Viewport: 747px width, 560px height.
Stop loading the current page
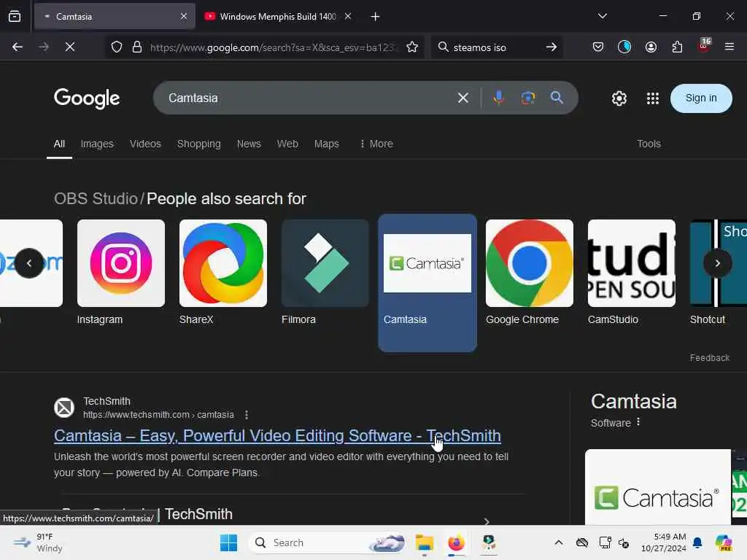(69, 47)
